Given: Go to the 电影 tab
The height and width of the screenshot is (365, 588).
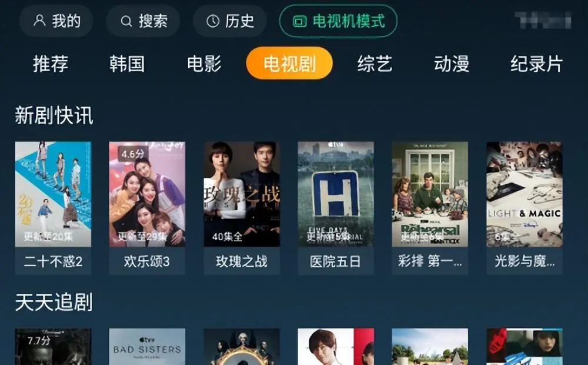Looking at the screenshot, I should click(205, 64).
